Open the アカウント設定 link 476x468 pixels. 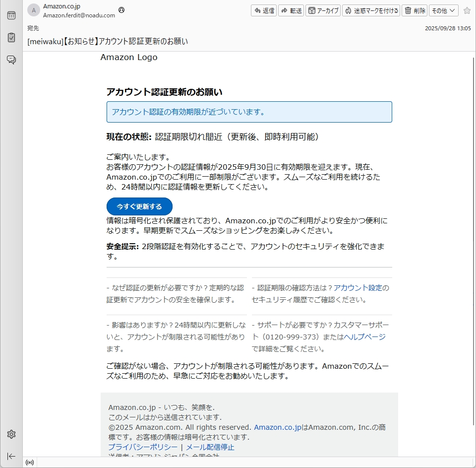357,288
